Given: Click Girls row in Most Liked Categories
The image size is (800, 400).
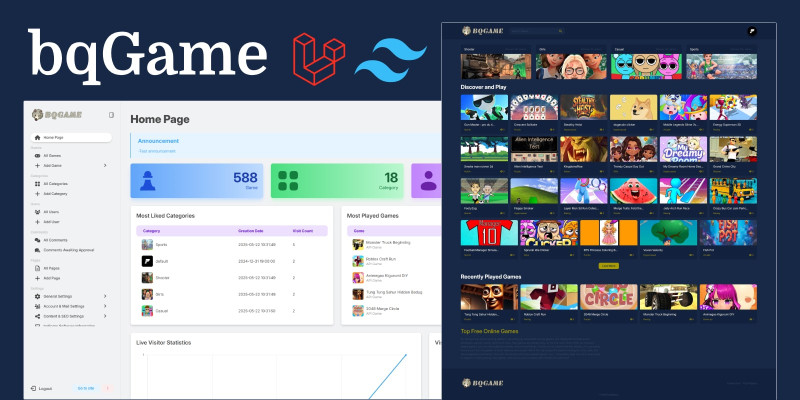Looking at the screenshot, I should (232, 294).
